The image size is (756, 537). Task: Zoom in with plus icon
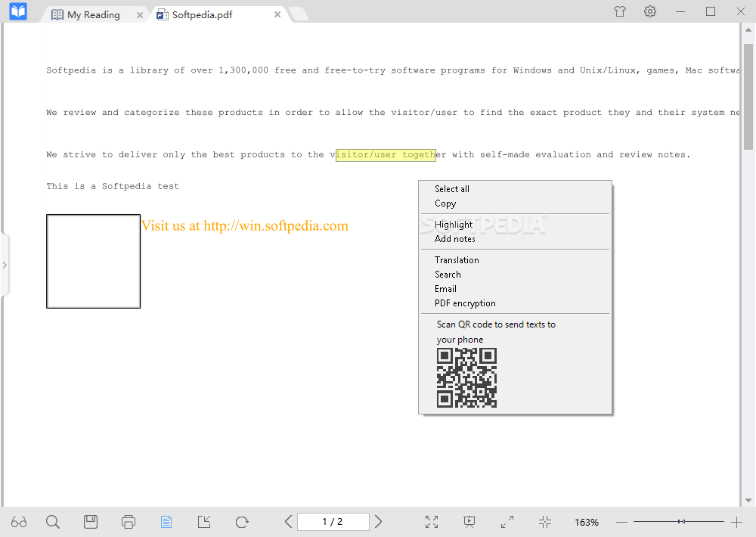pos(736,522)
